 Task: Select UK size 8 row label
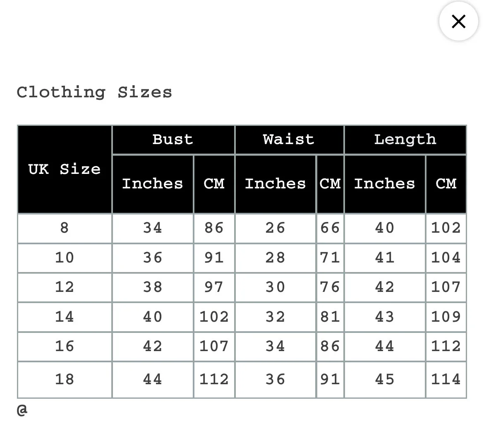[65, 228]
